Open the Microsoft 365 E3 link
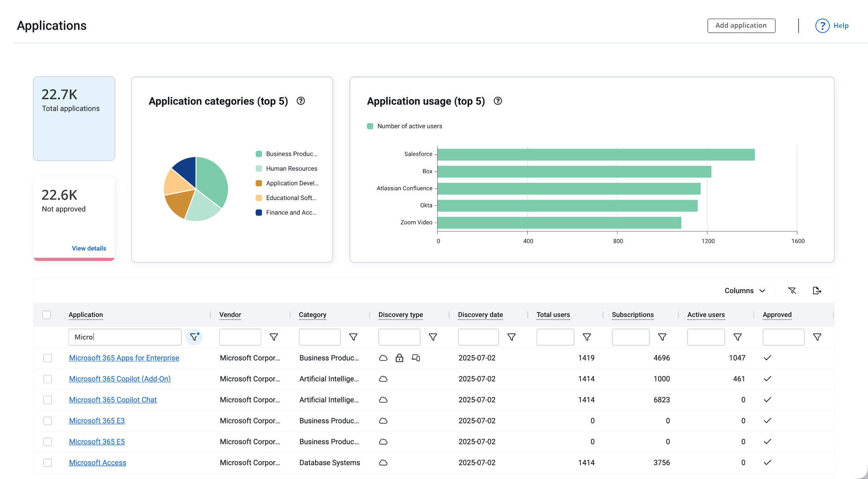Screen dimensions: 868x479 [97, 421]
